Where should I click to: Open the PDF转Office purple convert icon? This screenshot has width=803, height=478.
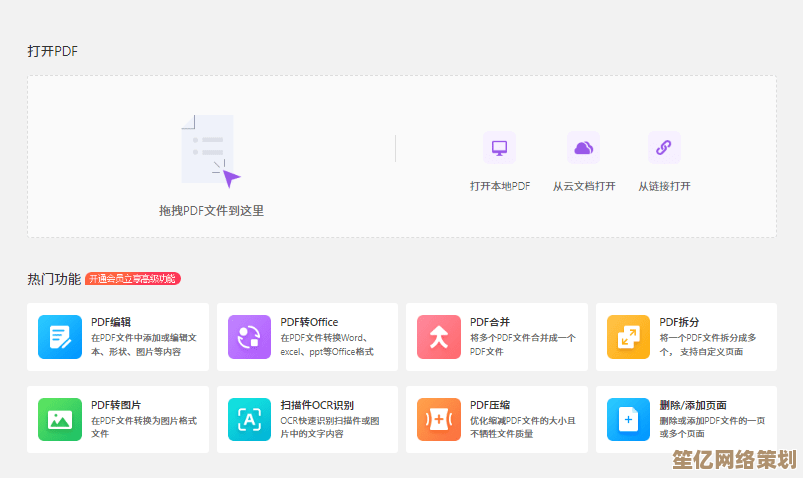click(x=249, y=337)
